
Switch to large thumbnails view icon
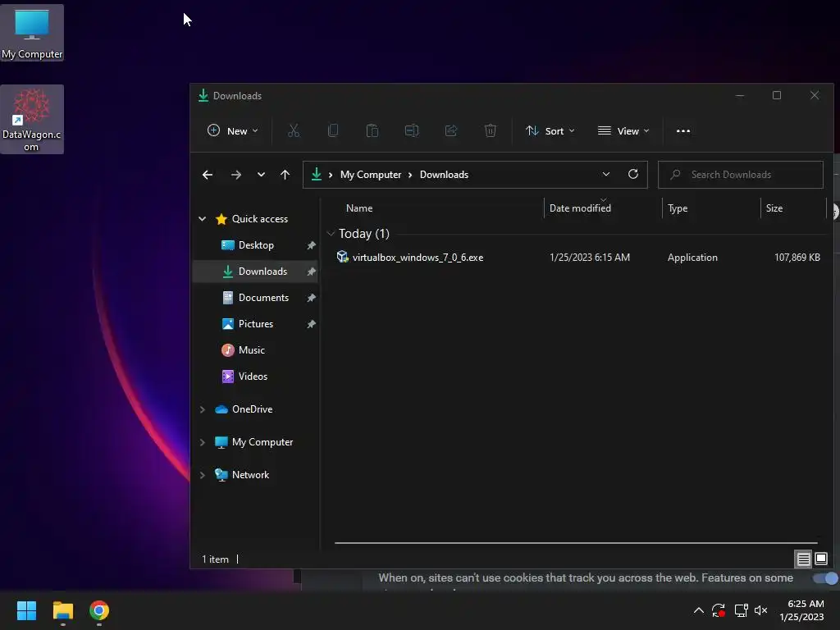pos(821,559)
